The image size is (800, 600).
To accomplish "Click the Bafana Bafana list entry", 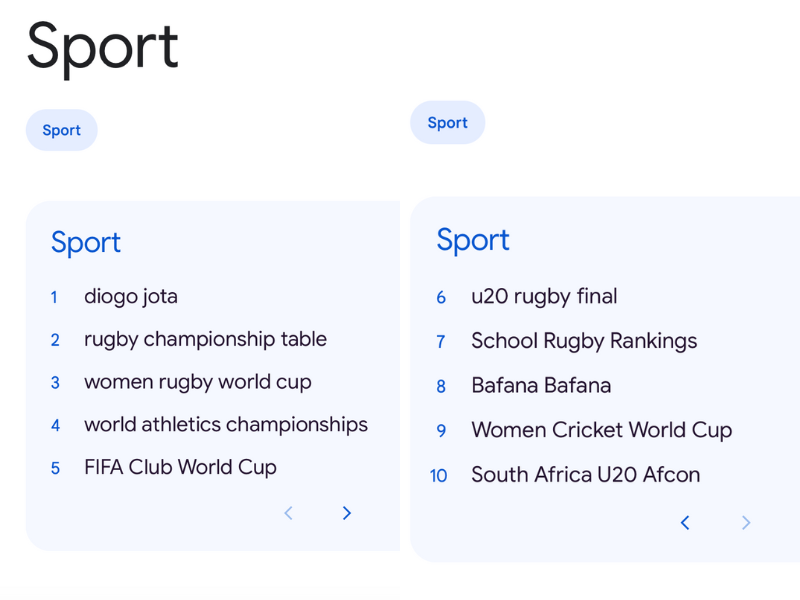I will tap(541, 385).
